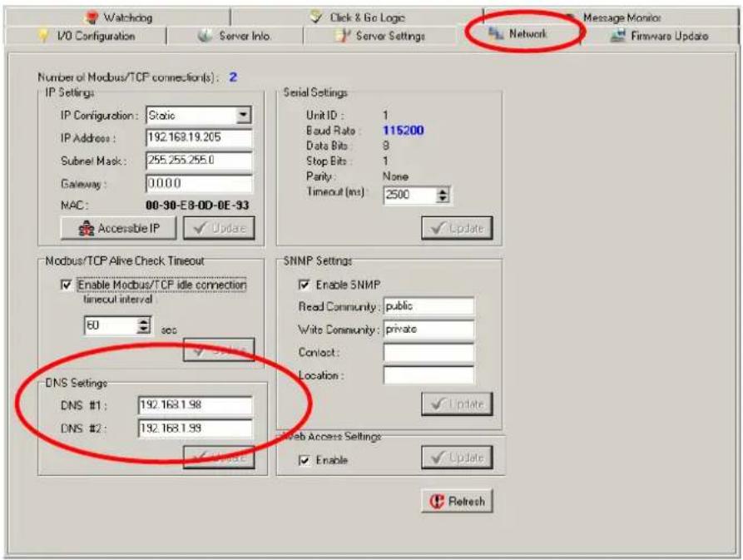This screenshot has width=743, height=560.
Task: Increase the serial Timeout value
Action: coord(443,191)
